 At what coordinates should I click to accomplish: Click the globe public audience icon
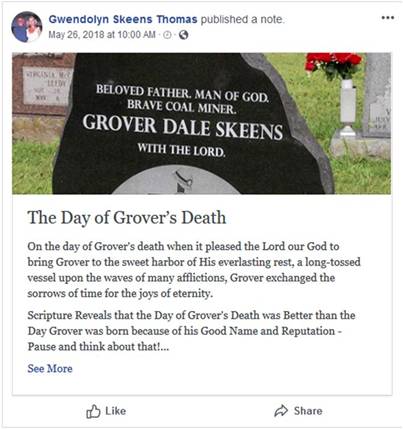[x=183, y=35]
